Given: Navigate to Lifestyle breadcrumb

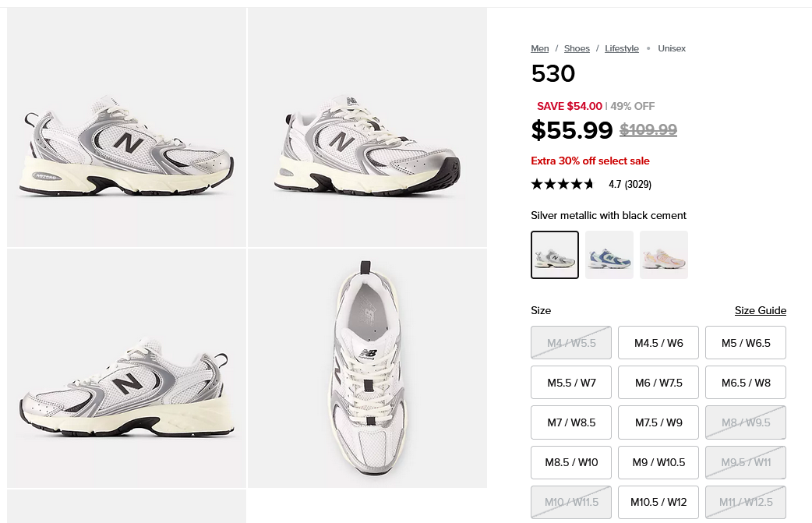Looking at the screenshot, I should click(x=622, y=48).
